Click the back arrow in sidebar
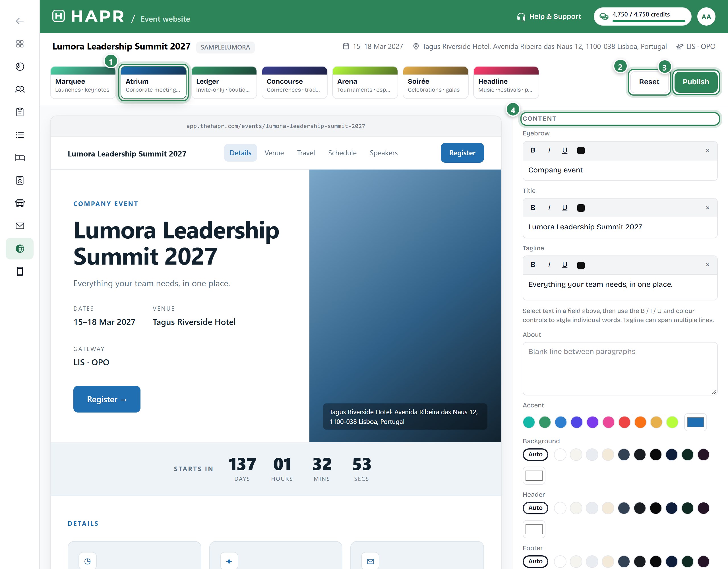 [20, 21]
